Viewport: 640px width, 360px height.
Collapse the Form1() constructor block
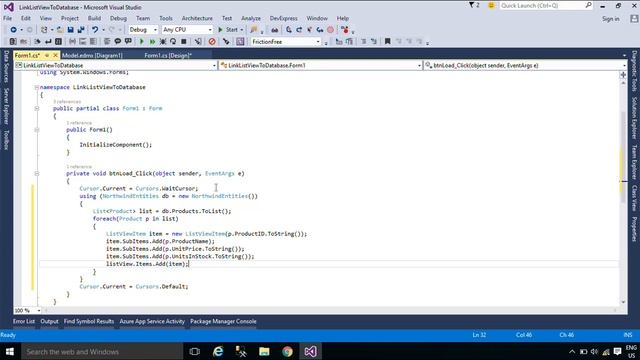36,130
